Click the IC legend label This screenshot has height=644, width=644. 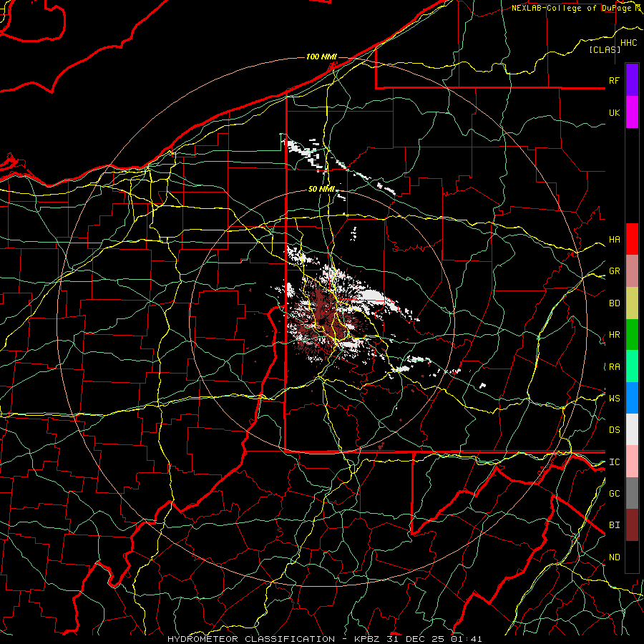pos(614,462)
